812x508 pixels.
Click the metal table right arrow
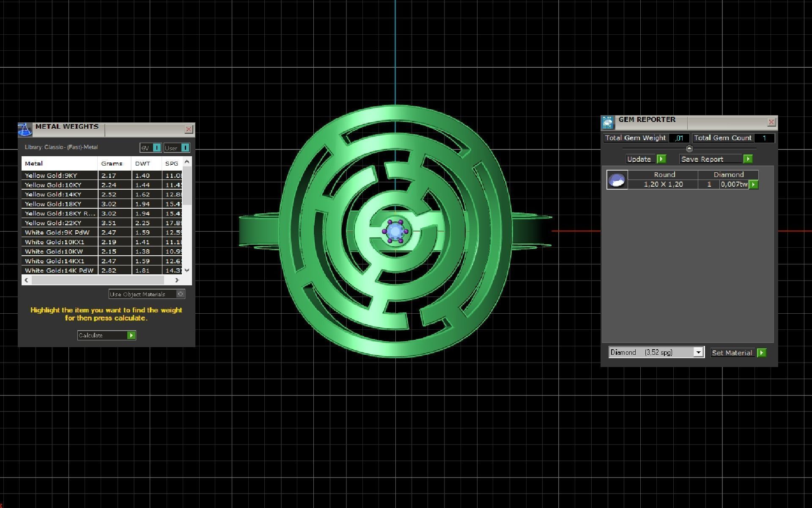tap(177, 280)
